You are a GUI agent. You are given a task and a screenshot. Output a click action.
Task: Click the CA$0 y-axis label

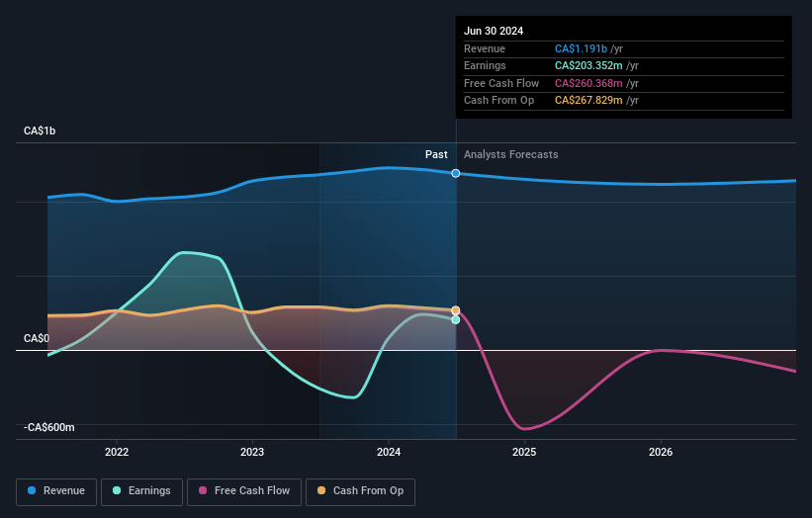(37, 338)
